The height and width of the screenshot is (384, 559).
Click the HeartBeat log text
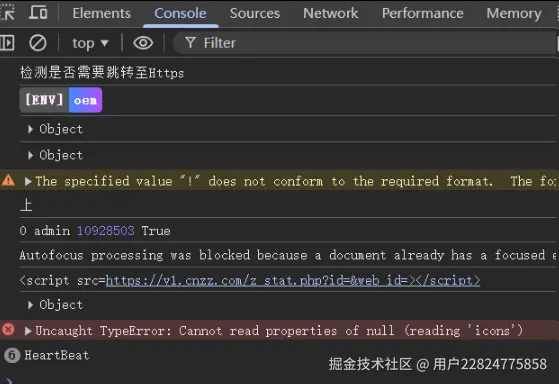point(57,355)
